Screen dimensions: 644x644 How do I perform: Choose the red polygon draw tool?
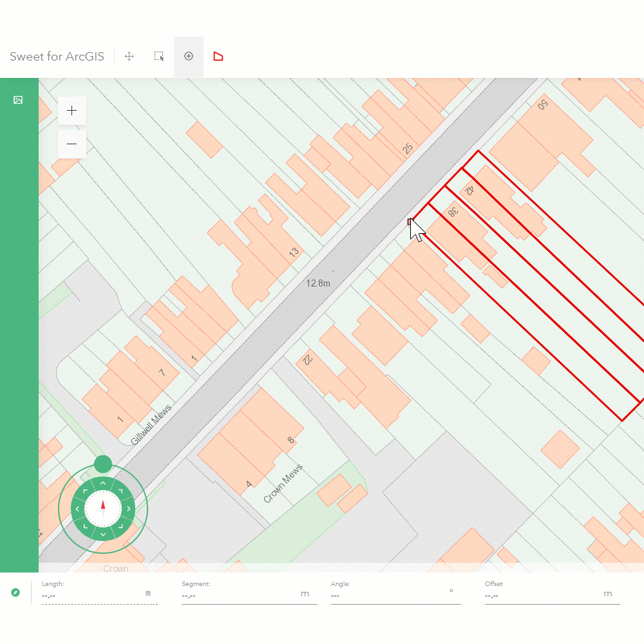tap(218, 57)
